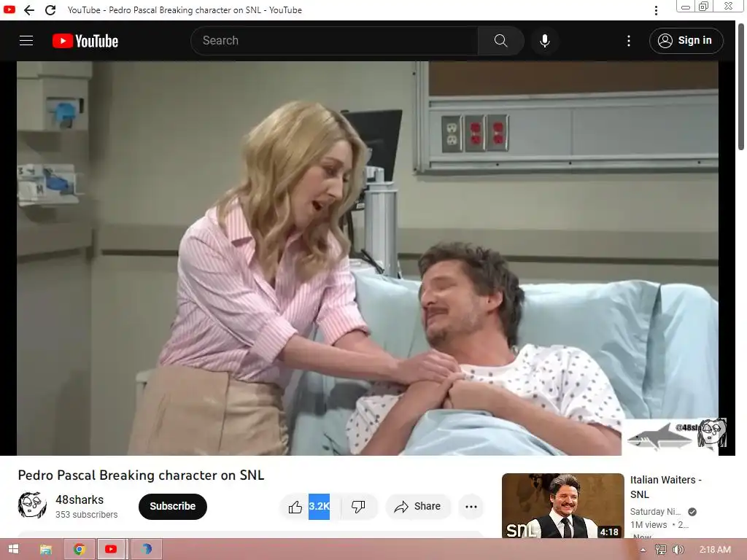Click the video player to pause
Viewport: 747px width, 560px height.
point(368,258)
